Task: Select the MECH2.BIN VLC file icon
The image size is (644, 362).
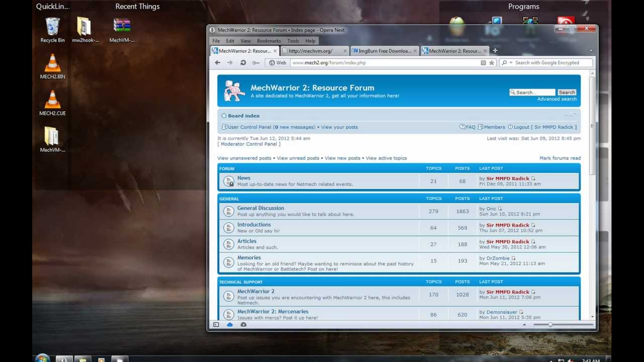Action: (x=52, y=66)
